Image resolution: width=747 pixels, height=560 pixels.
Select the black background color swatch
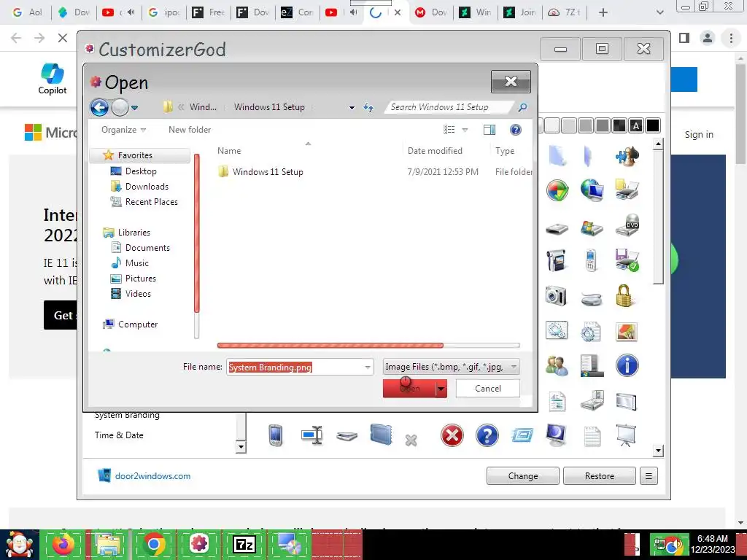pos(653,125)
